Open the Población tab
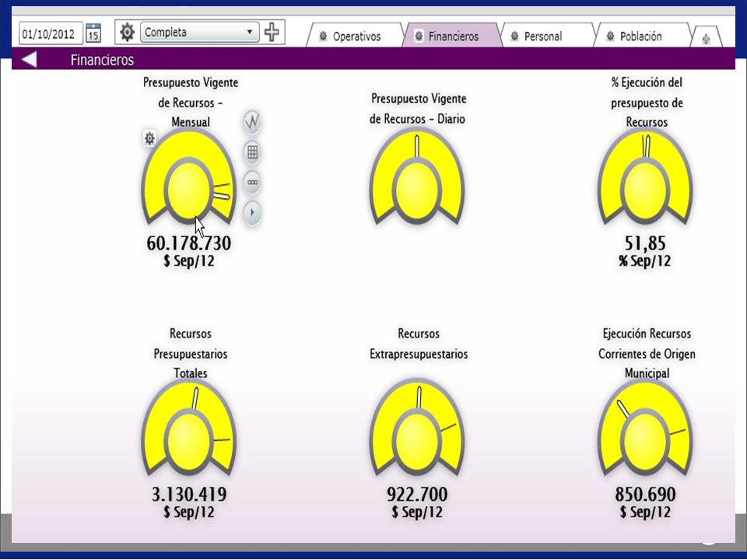The height and width of the screenshot is (560, 747). click(x=642, y=36)
